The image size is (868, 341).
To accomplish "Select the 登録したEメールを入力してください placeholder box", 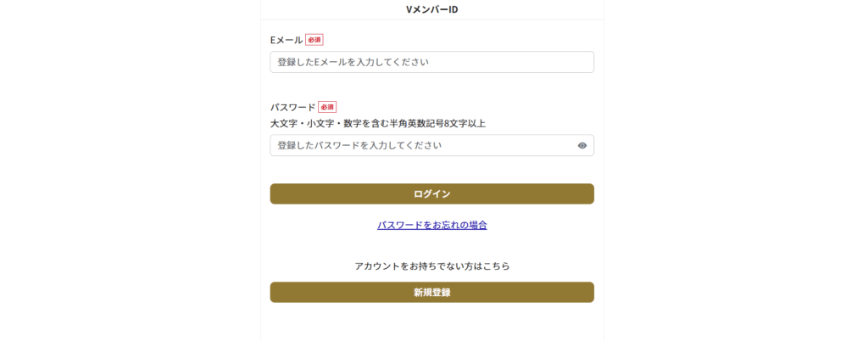I will click(431, 62).
